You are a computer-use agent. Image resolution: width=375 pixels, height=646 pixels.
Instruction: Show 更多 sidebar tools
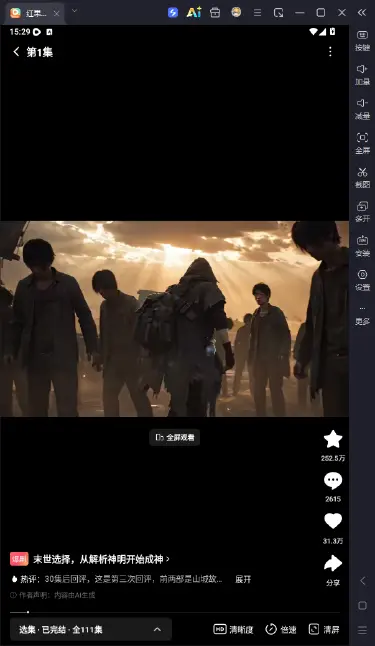click(x=362, y=315)
